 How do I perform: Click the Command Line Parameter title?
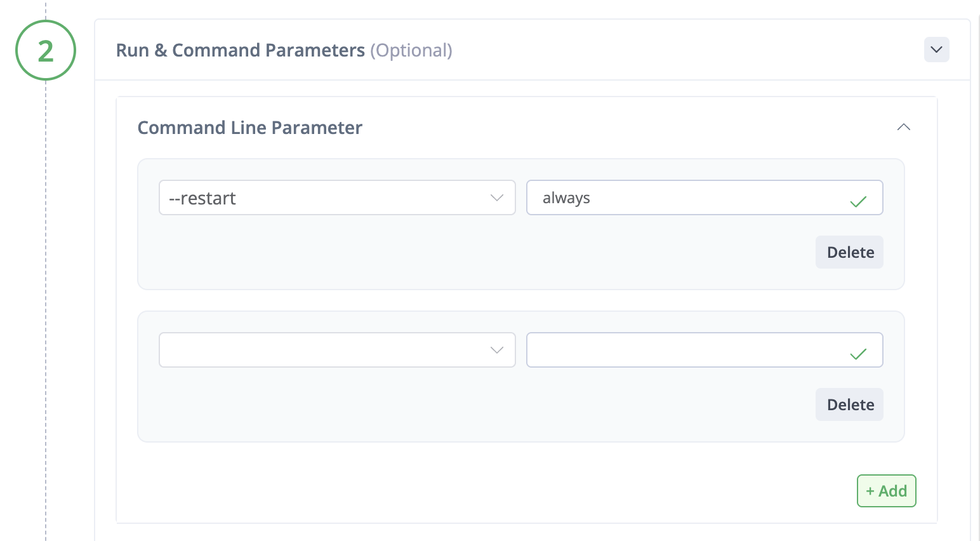coord(249,128)
